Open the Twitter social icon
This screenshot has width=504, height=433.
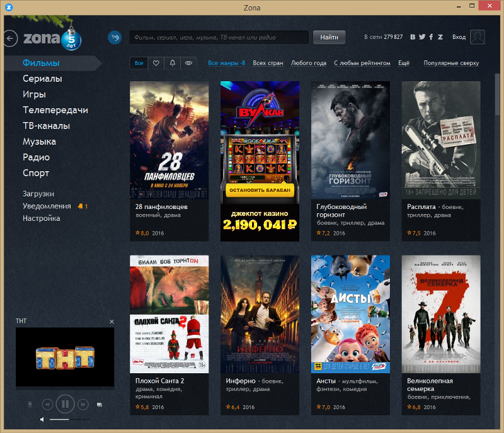click(422, 37)
